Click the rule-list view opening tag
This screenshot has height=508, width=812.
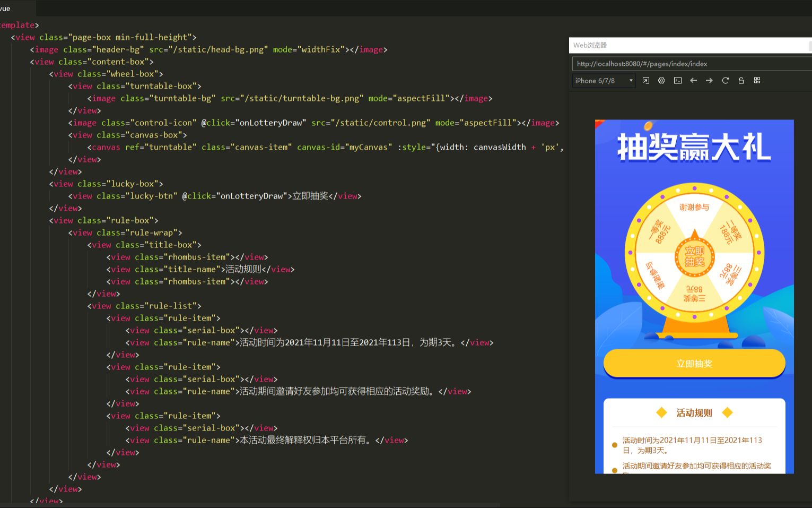point(144,306)
